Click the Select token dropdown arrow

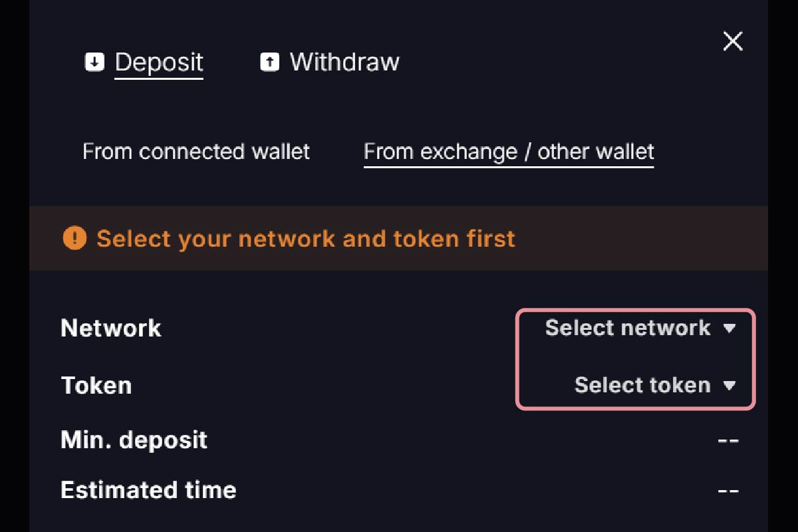[730, 385]
